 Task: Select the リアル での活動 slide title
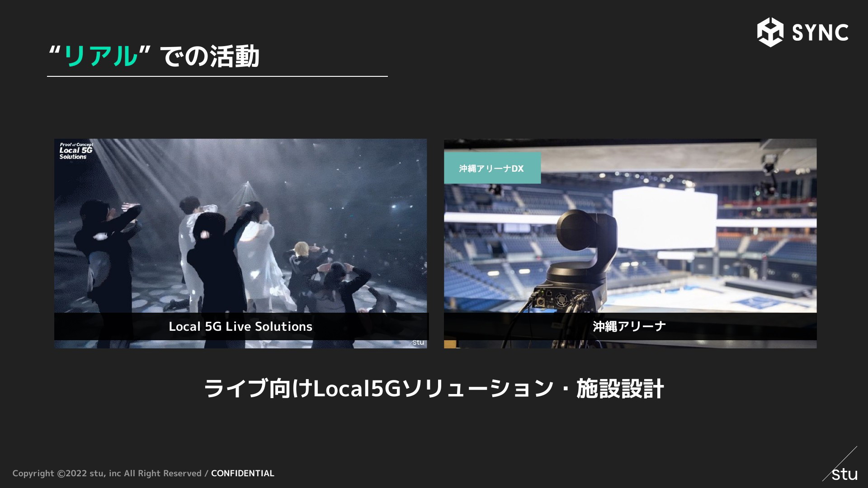pos(154,56)
